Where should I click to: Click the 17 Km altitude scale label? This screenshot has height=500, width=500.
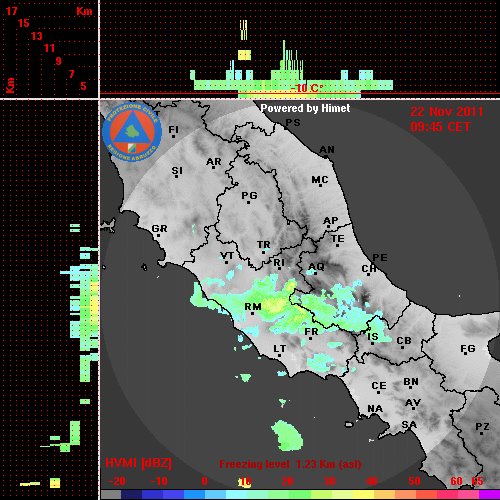pos(11,11)
